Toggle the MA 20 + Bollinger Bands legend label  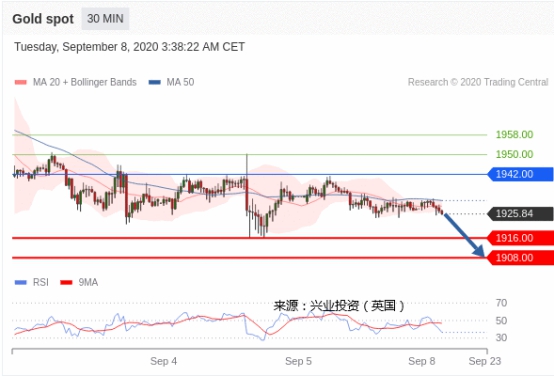85,82
